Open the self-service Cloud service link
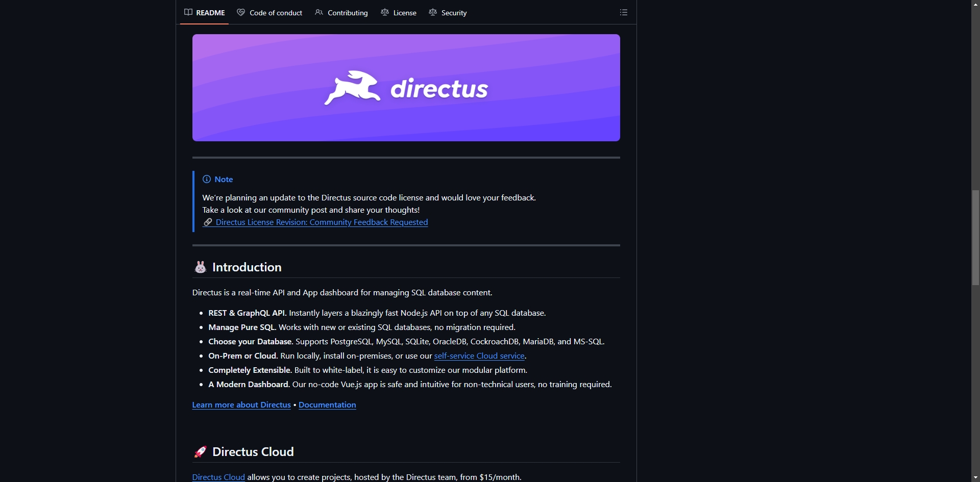The image size is (980, 482). pyautogui.click(x=479, y=356)
